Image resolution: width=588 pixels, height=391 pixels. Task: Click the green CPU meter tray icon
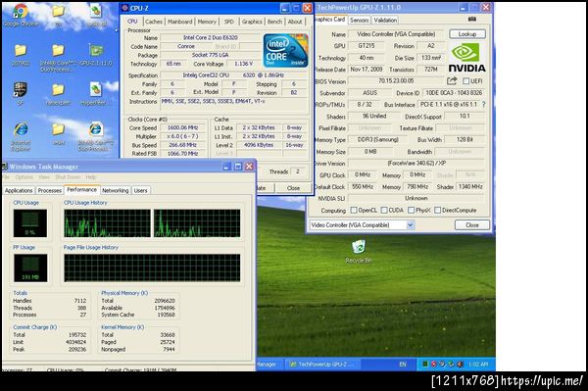coord(425,364)
